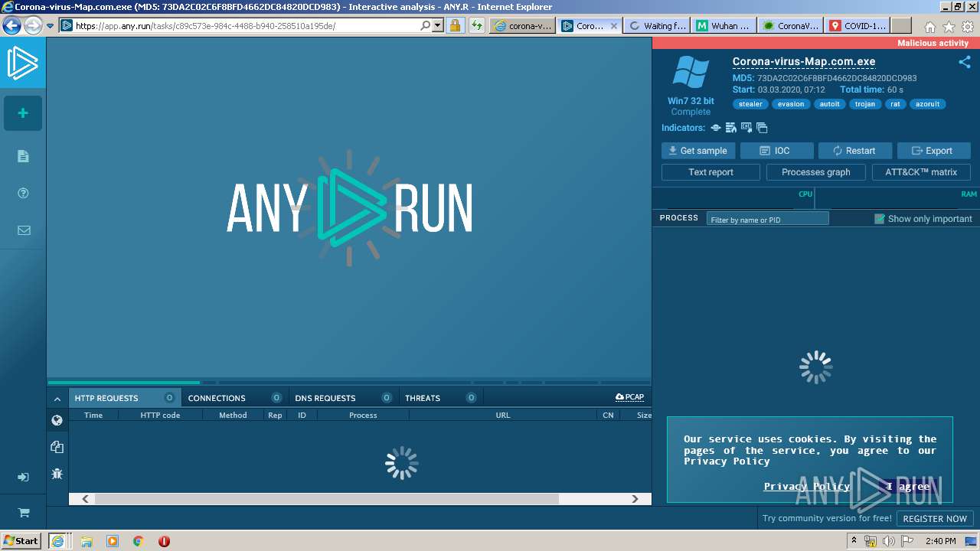This screenshot has height=551, width=980.
Task: Show hidden tray icons arrow
Action: (854, 540)
